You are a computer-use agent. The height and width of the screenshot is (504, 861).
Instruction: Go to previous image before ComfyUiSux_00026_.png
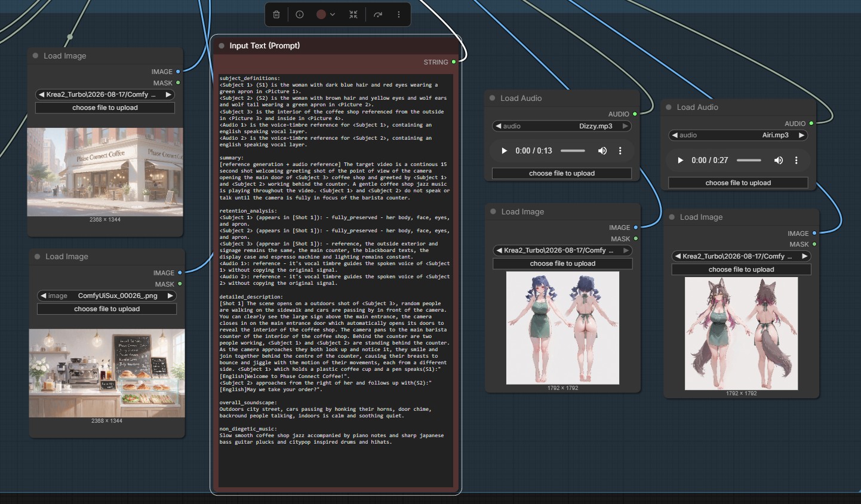point(44,296)
